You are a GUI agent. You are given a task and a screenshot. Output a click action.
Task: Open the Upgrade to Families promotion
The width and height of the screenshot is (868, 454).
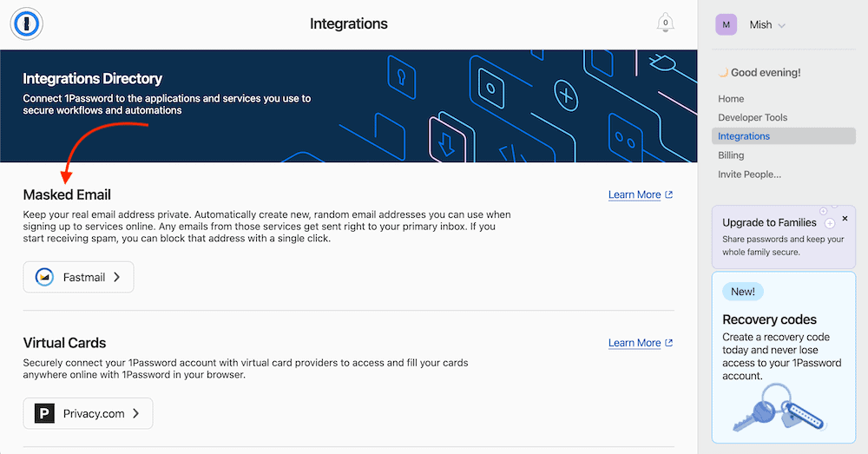(x=783, y=237)
